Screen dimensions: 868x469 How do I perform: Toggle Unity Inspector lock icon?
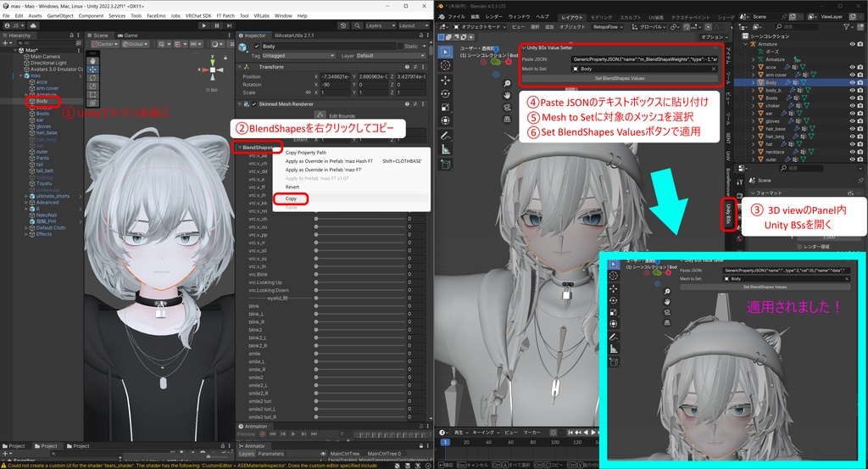pyautogui.click(x=420, y=35)
